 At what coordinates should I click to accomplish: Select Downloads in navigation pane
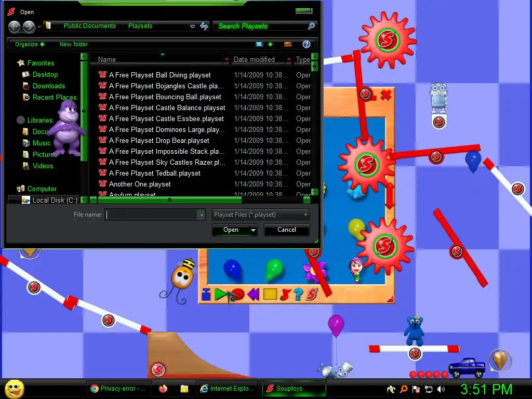coord(48,86)
